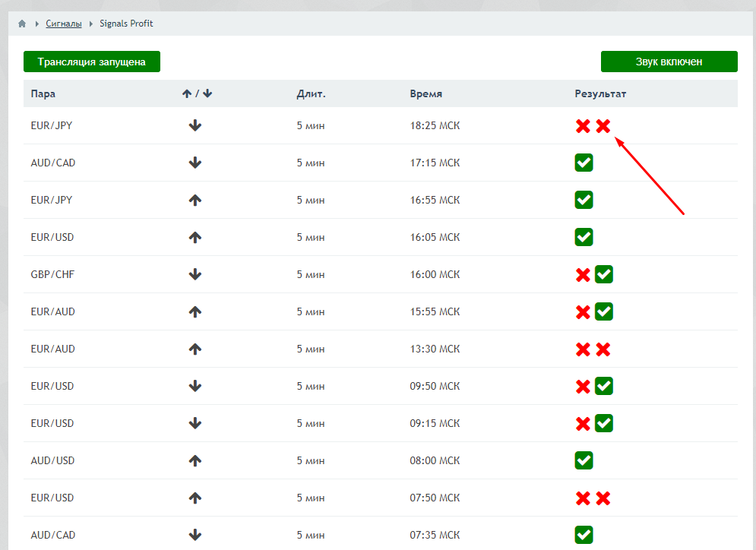This screenshot has width=756, height=550.
Task: Click the Длит. column header
Action: [x=311, y=94]
